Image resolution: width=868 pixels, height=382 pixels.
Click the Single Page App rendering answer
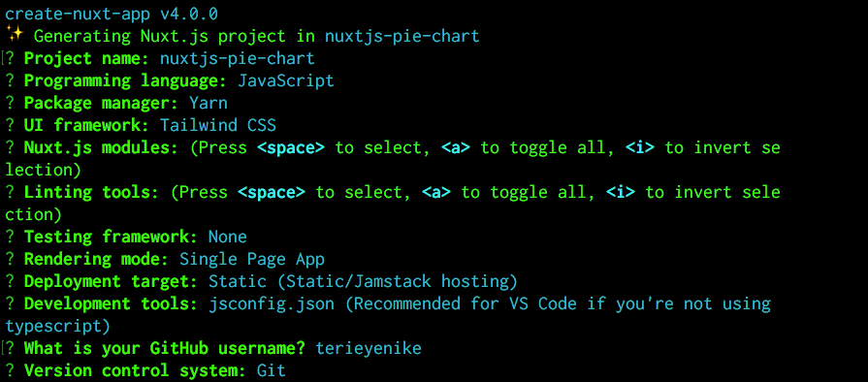click(252, 259)
